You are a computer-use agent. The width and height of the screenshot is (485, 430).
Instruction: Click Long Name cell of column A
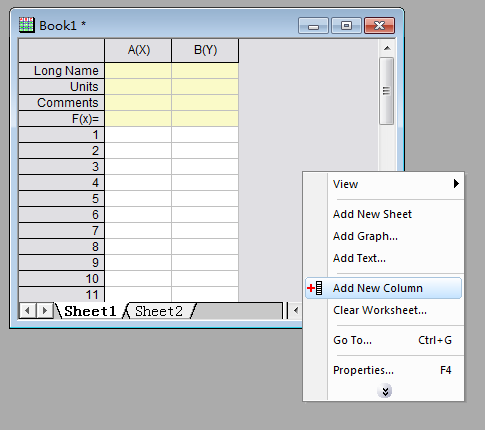(x=138, y=71)
